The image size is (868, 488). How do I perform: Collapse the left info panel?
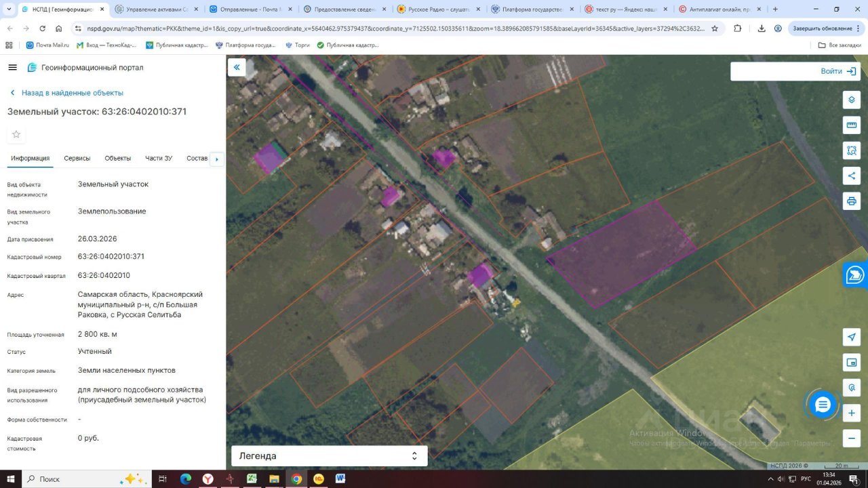click(237, 67)
